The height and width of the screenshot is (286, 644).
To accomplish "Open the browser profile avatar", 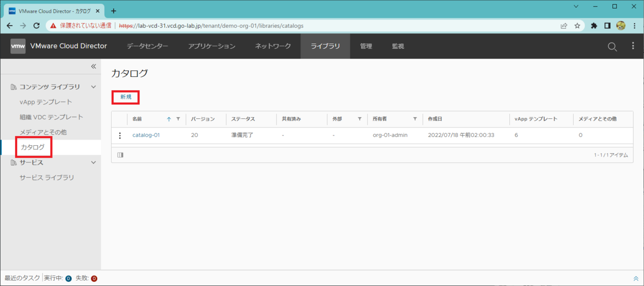I will (x=621, y=25).
